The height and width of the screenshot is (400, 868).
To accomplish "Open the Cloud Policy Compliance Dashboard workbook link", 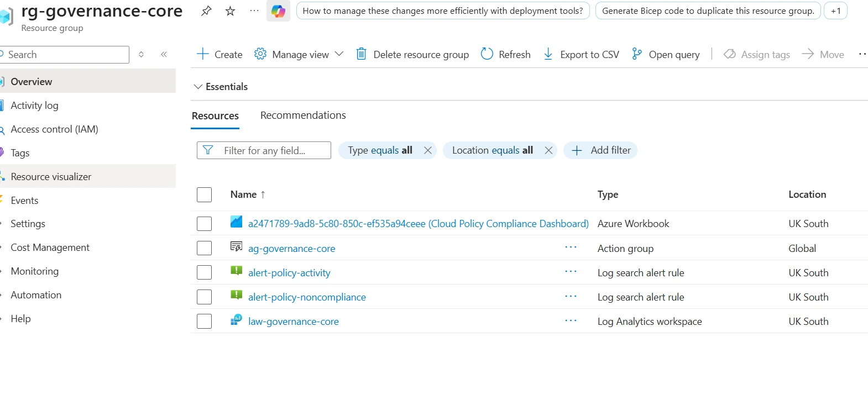I will (x=419, y=224).
